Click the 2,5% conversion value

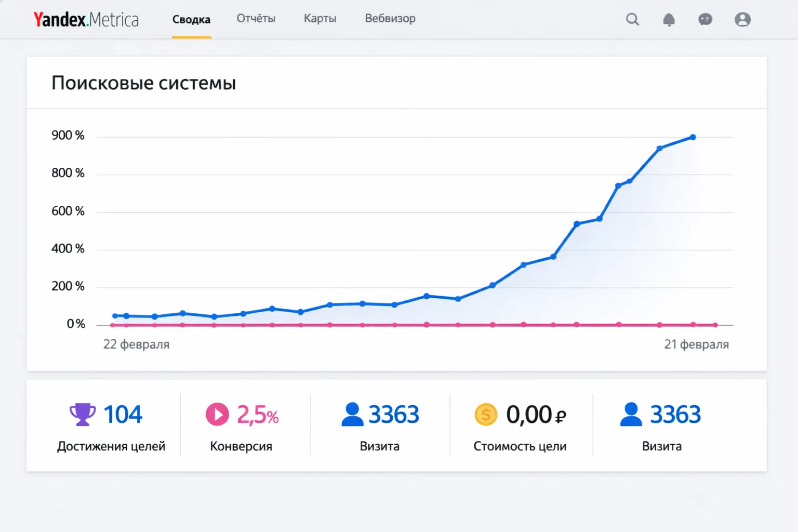tap(258, 415)
